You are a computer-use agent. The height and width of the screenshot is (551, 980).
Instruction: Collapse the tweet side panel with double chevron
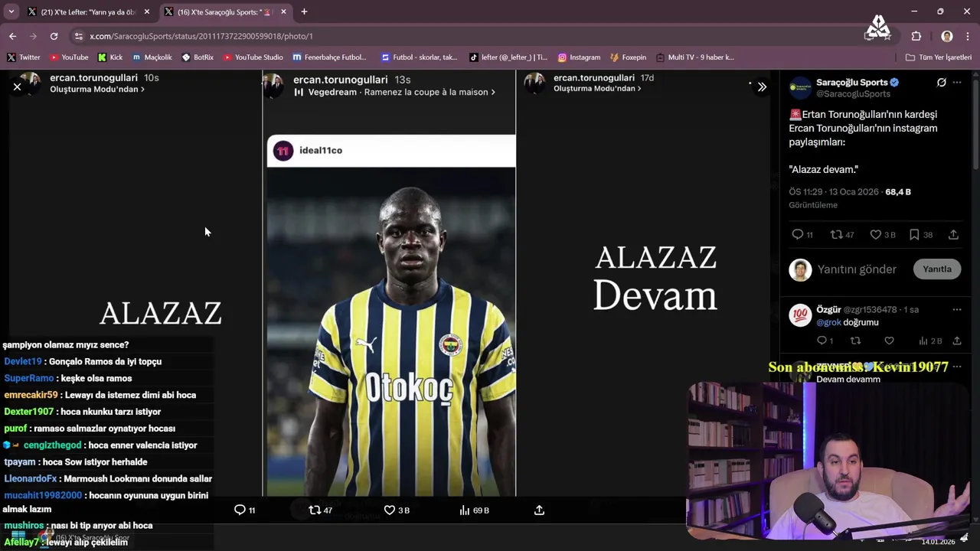(762, 86)
